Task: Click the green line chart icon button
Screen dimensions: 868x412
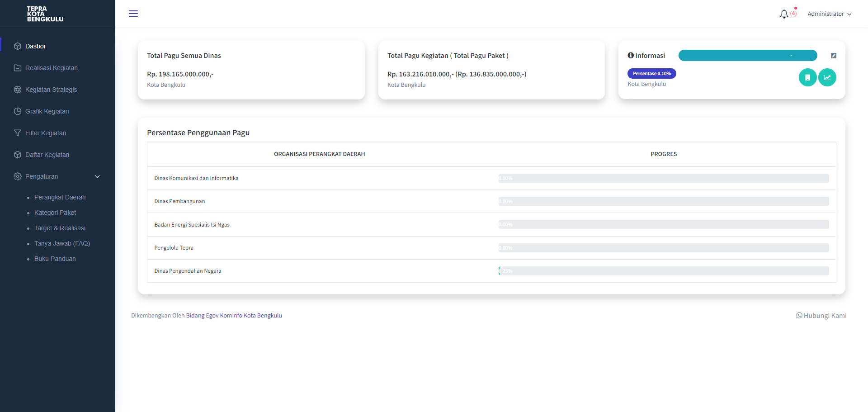Action: point(827,77)
